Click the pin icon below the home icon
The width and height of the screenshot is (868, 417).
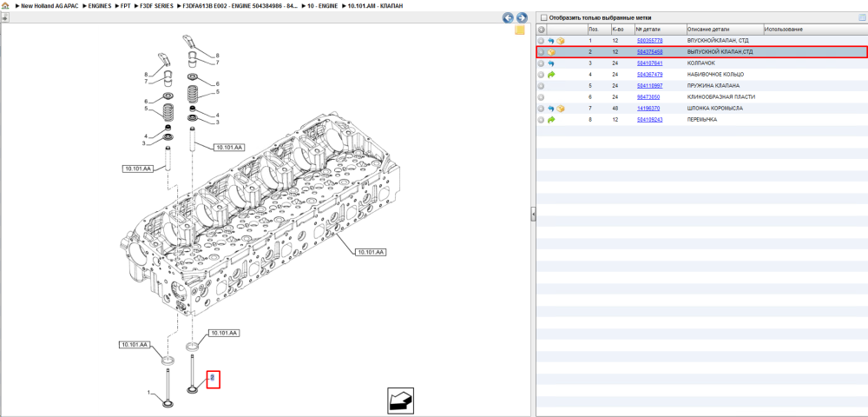click(5, 17)
